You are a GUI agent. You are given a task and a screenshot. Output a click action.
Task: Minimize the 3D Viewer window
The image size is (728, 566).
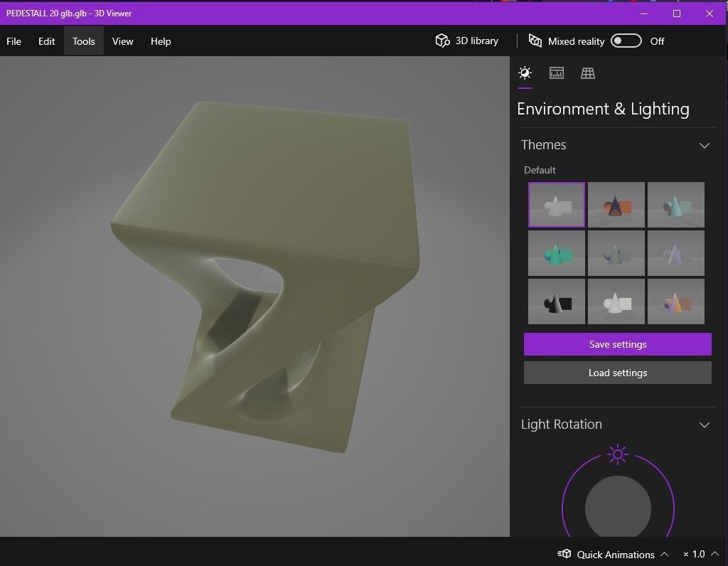[644, 14]
